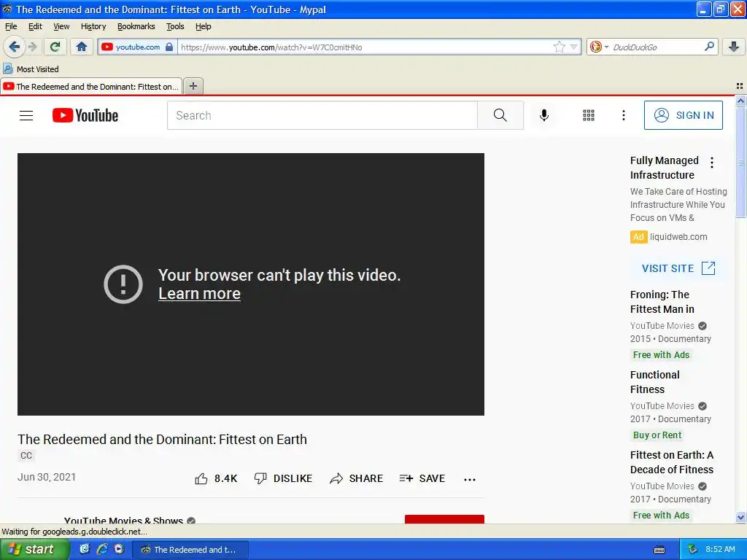
Task: Click VISIT SITE in the ad
Action: click(678, 268)
